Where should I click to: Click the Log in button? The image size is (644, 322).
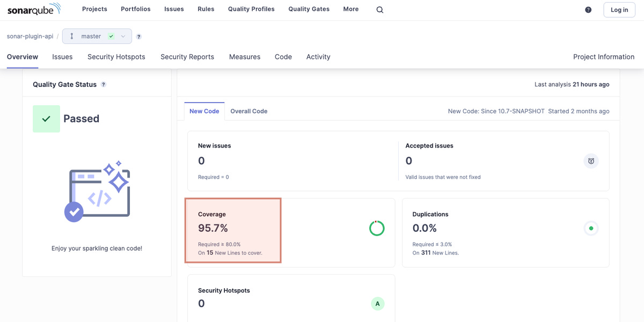(619, 10)
